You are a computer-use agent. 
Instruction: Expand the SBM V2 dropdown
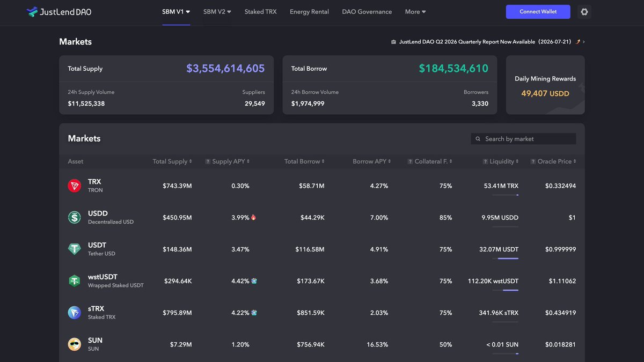[x=217, y=12]
